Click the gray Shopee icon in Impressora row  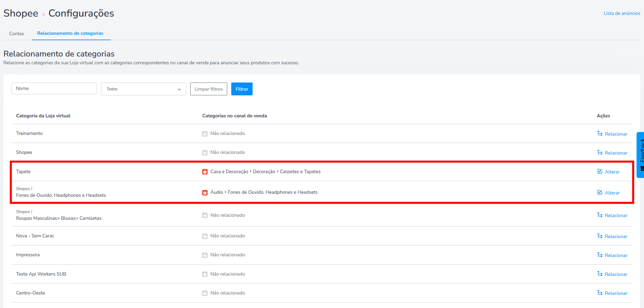[205, 255]
